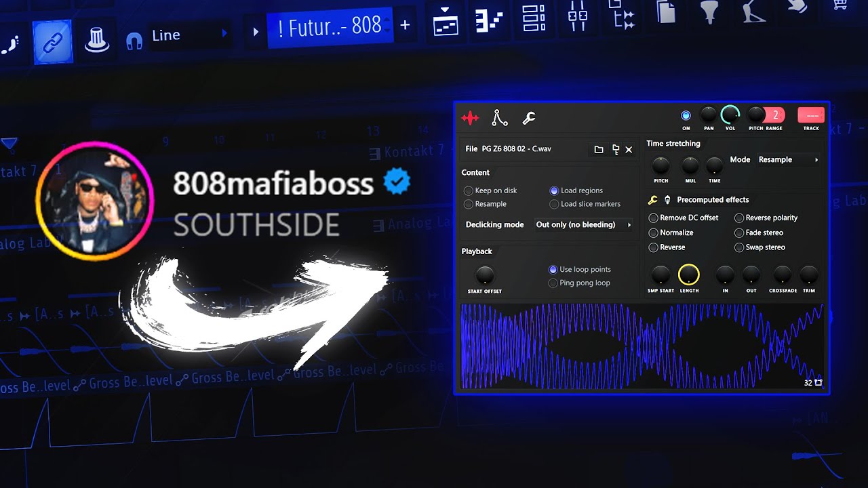Enable the Resample option under Content
Image resolution: width=868 pixels, height=488 pixels.
486,204
